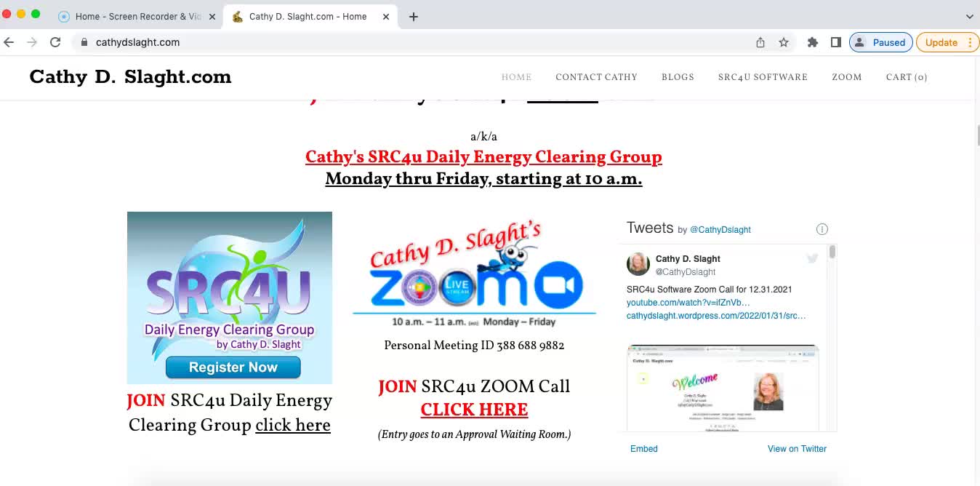
Task: Click the Embed link under tweets
Action: (x=644, y=449)
